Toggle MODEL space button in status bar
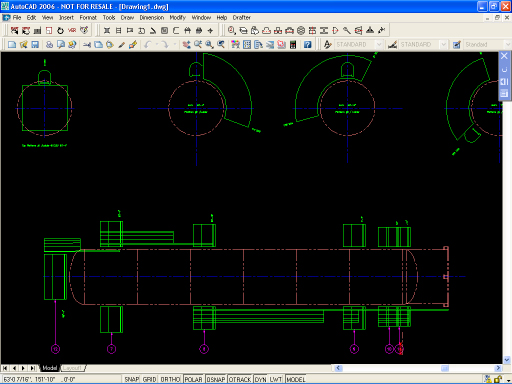The image size is (512, 384). (296, 379)
